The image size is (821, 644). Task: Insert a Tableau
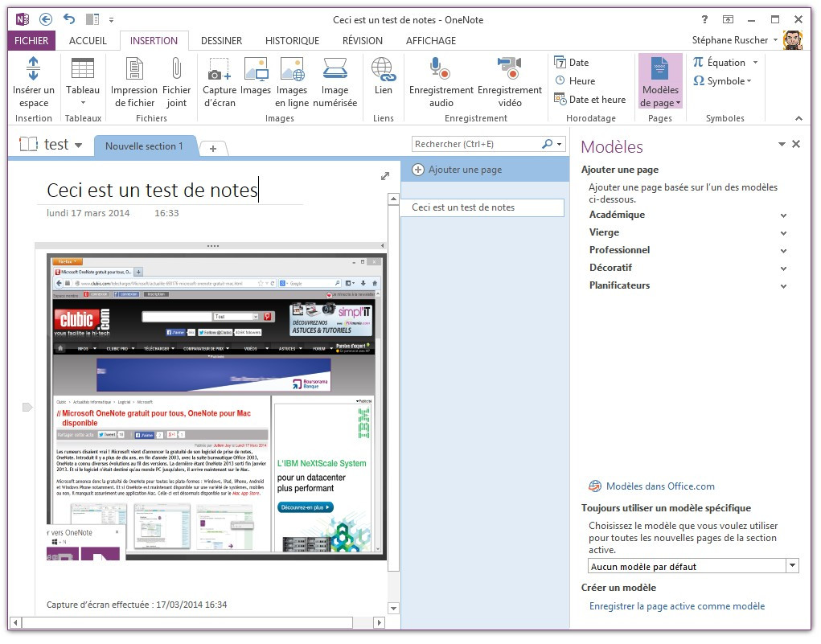click(x=83, y=82)
